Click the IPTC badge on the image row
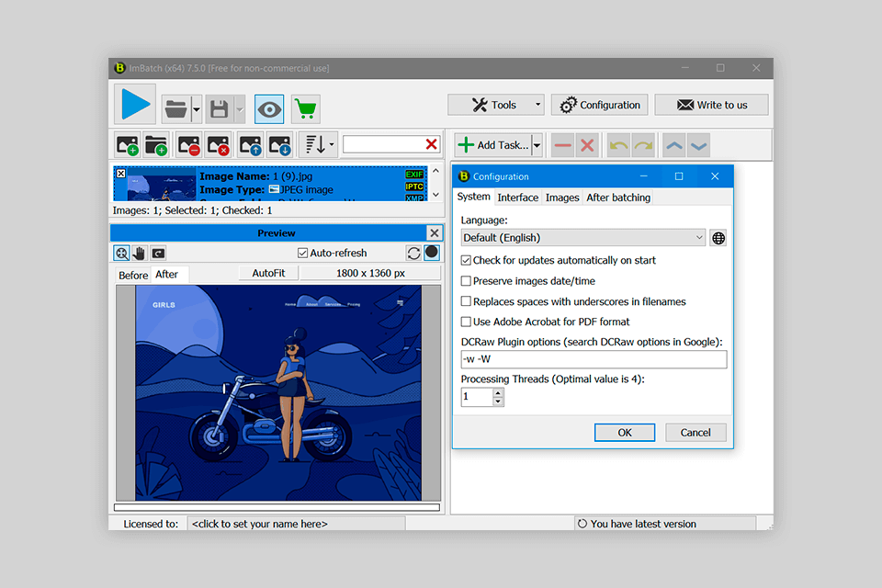The height and width of the screenshot is (588, 882). [414, 187]
